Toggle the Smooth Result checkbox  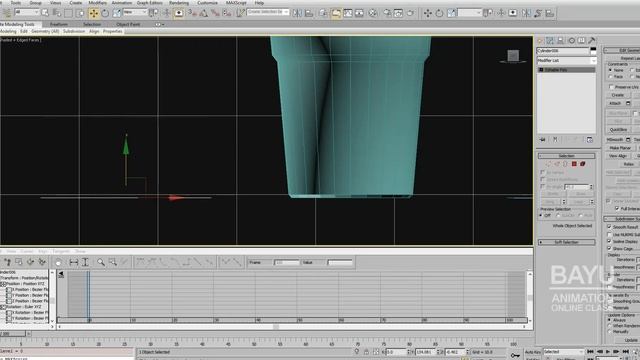tap(609, 227)
